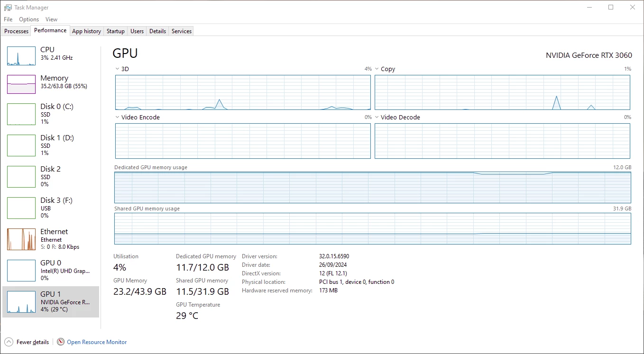
Task: Open the 3D engine graph dropdown
Action: [117, 69]
